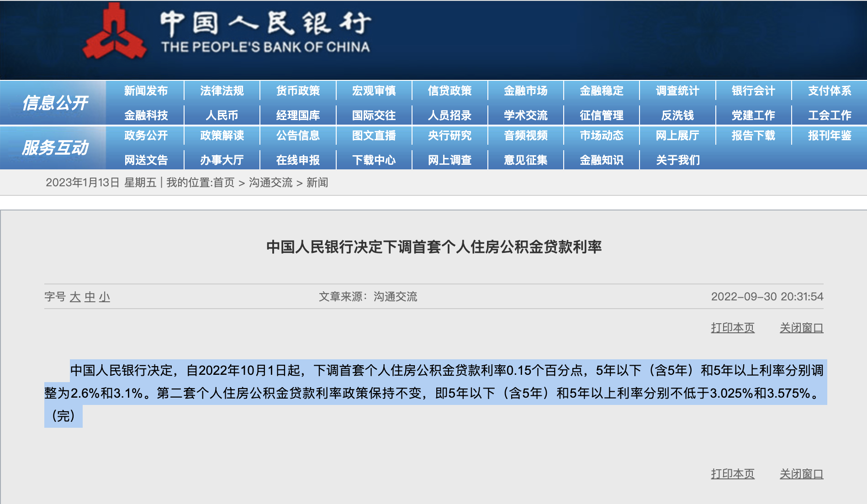This screenshot has width=867, height=504.
Task: Click top 关闭窗口 link
Action: point(802,328)
